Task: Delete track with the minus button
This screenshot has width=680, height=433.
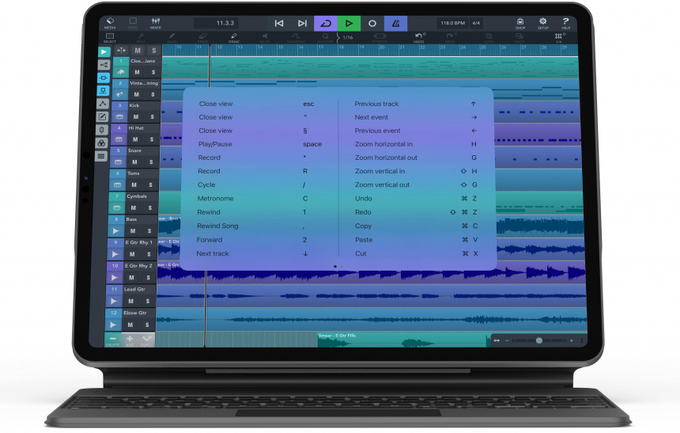Action: click(113, 340)
